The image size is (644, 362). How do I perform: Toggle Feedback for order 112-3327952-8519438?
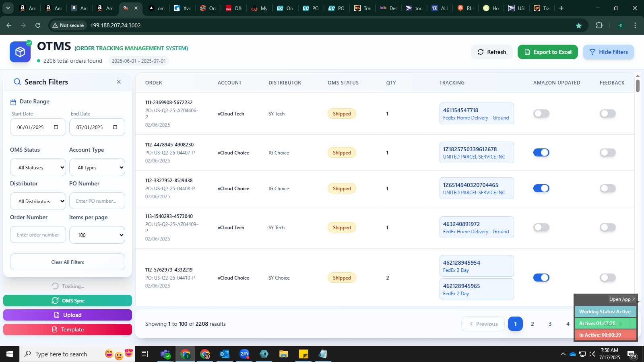tap(608, 188)
